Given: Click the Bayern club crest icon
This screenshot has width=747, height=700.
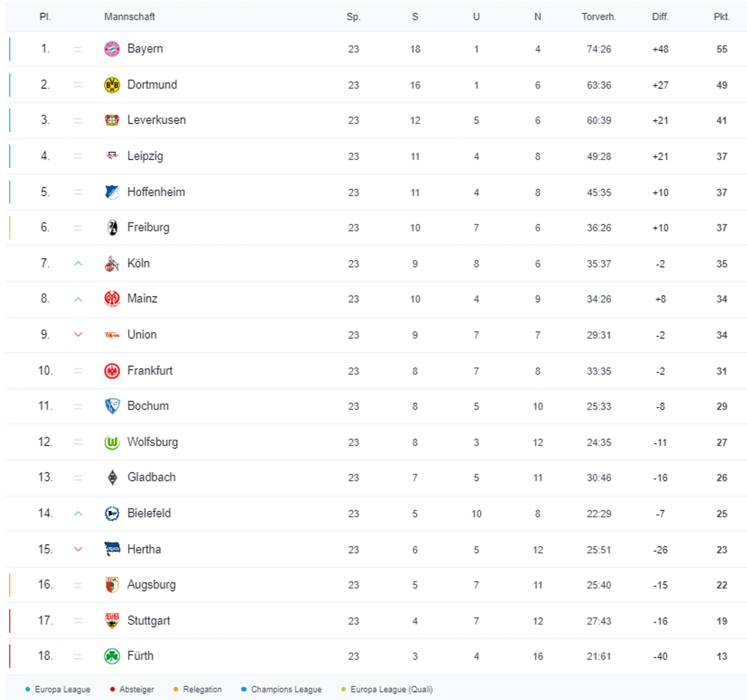Looking at the screenshot, I should coord(112,49).
